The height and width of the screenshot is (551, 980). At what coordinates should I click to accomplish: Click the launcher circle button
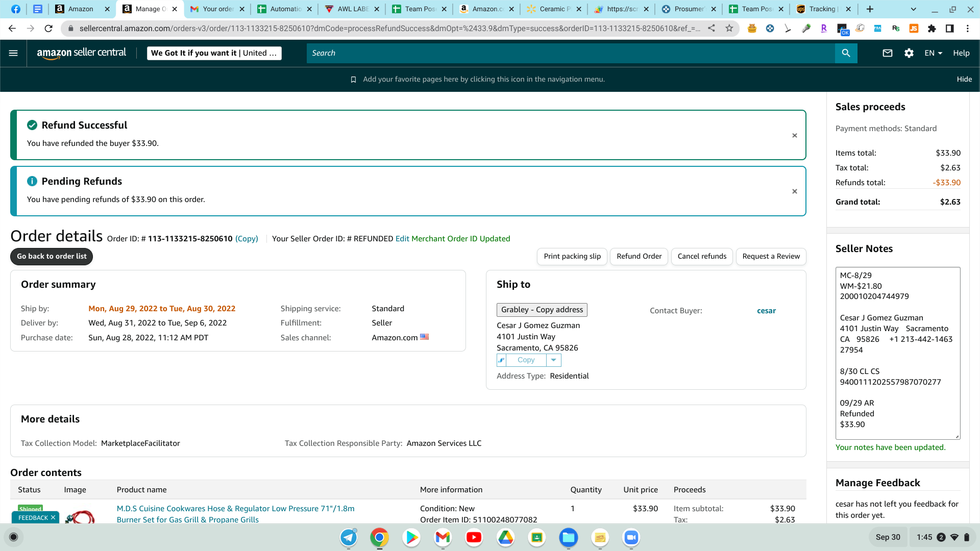(14, 537)
